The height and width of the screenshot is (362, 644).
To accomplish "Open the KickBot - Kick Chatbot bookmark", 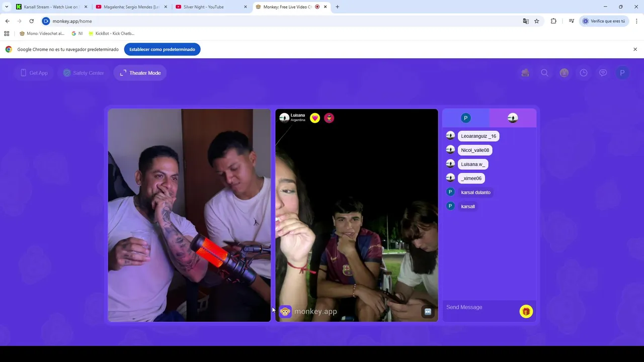I will (111, 34).
